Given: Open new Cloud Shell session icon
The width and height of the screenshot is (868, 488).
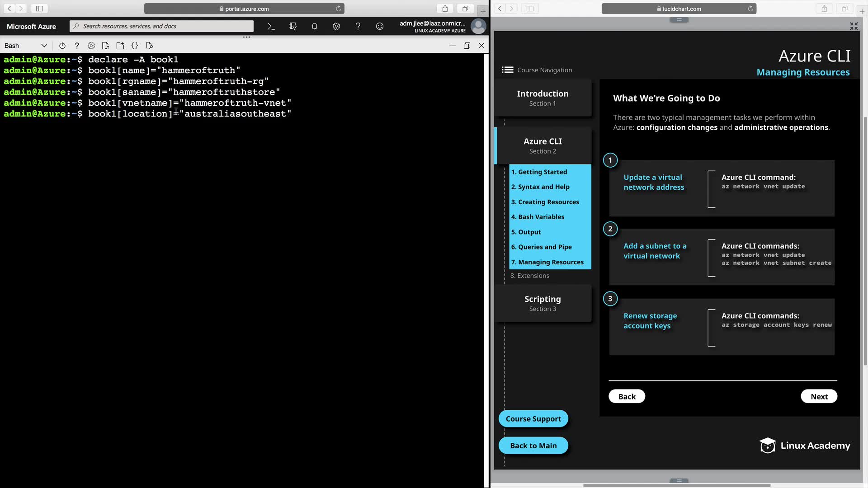Looking at the screenshot, I should tap(120, 46).
